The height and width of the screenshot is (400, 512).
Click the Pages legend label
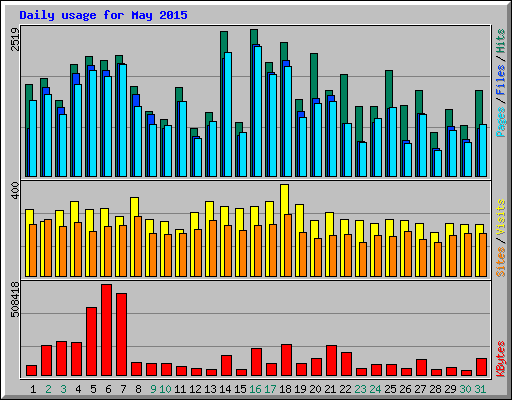pos(500,122)
